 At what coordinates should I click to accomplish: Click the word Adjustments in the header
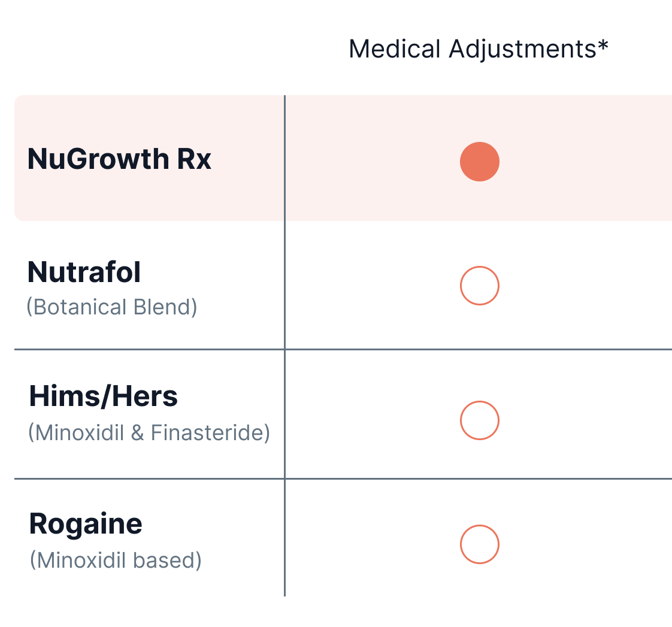[522, 50]
